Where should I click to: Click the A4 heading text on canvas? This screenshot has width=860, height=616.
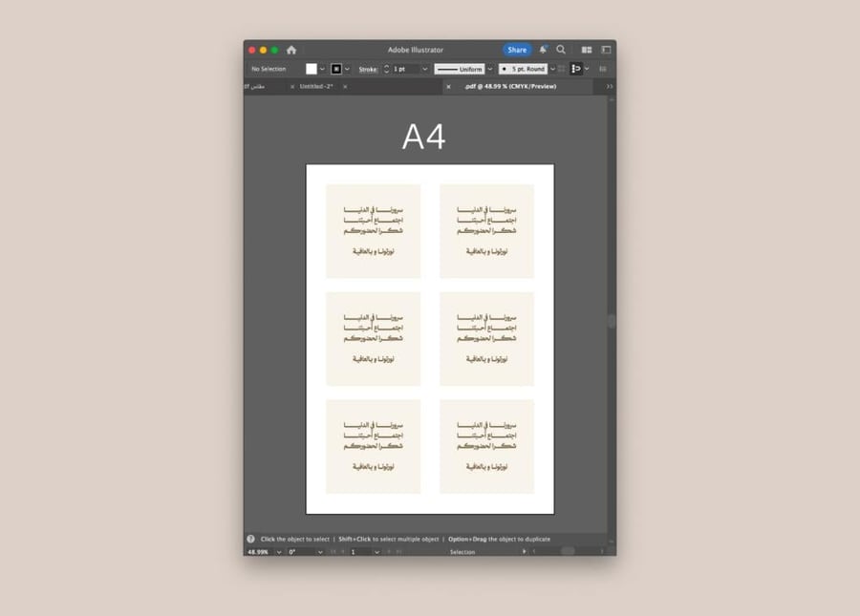[424, 137]
